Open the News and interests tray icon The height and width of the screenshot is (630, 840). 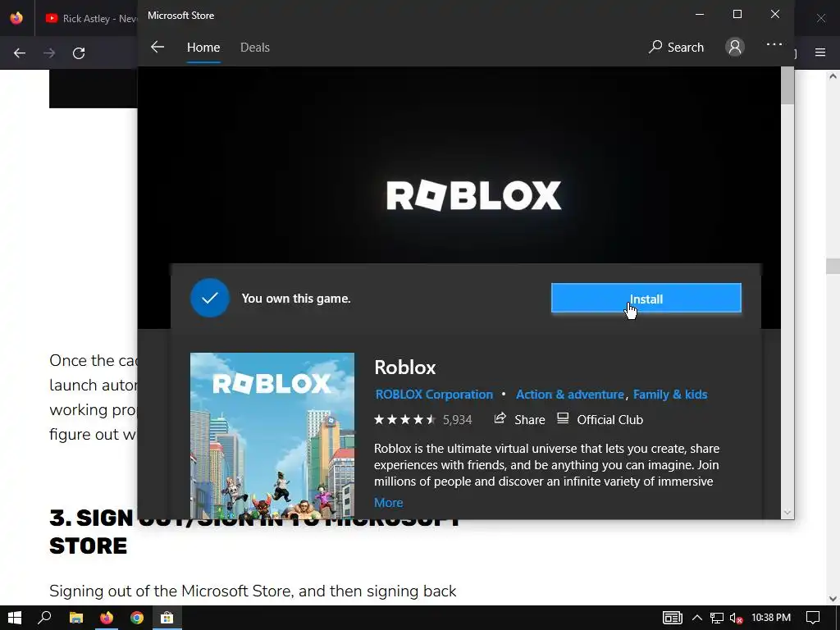(x=673, y=618)
